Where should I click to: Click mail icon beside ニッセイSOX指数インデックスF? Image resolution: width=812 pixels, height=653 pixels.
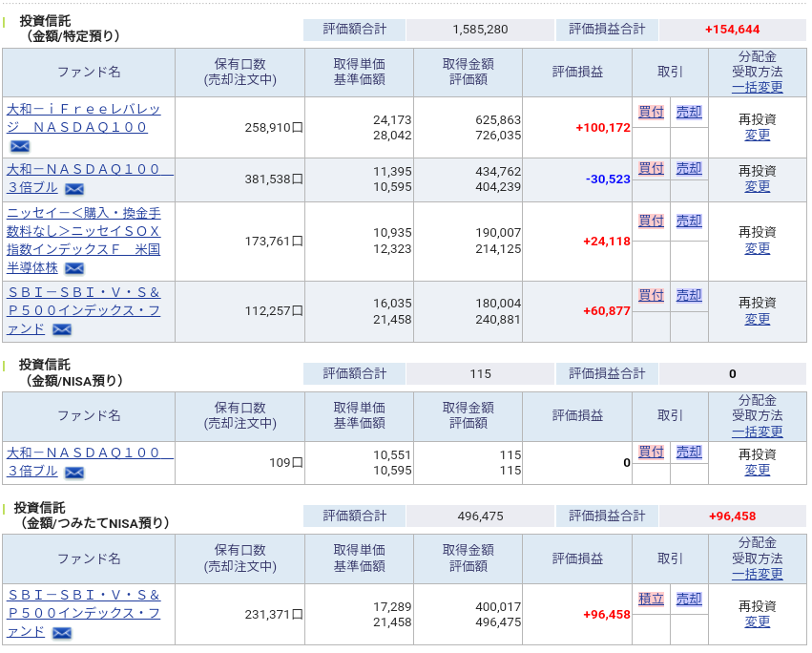[x=74, y=268]
